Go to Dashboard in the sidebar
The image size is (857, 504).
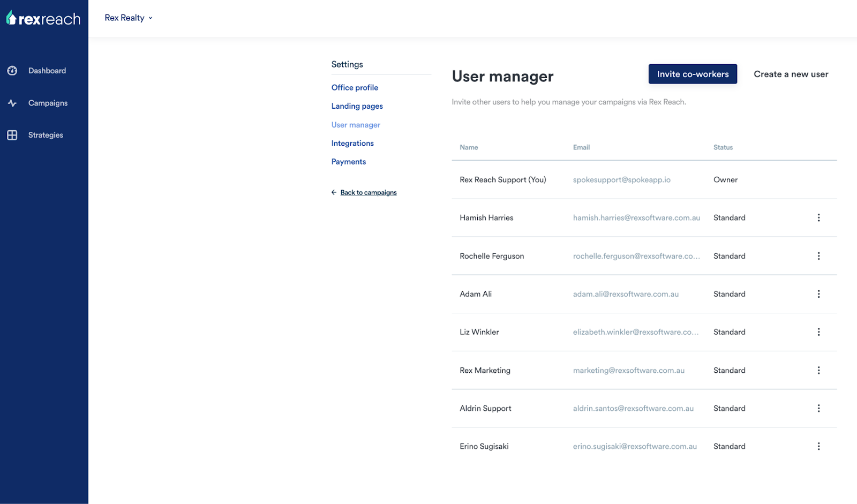tap(47, 71)
